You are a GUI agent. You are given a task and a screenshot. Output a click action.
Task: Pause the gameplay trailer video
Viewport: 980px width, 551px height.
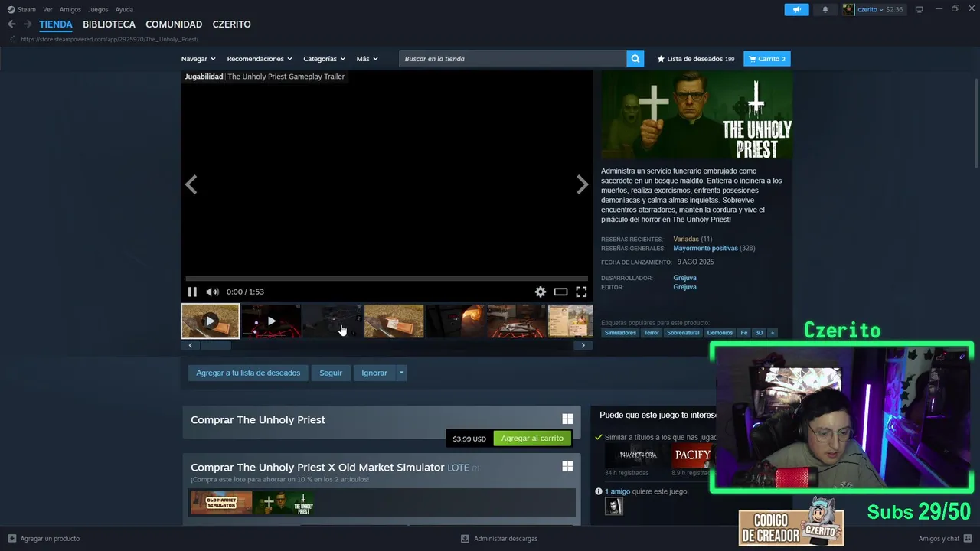click(x=192, y=292)
